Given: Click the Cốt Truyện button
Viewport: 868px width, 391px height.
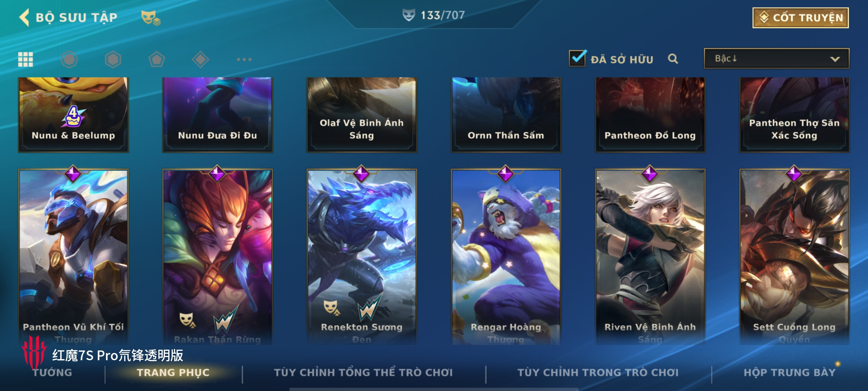Looking at the screenshot, I should pyautogui.click(x=801, y=18).
